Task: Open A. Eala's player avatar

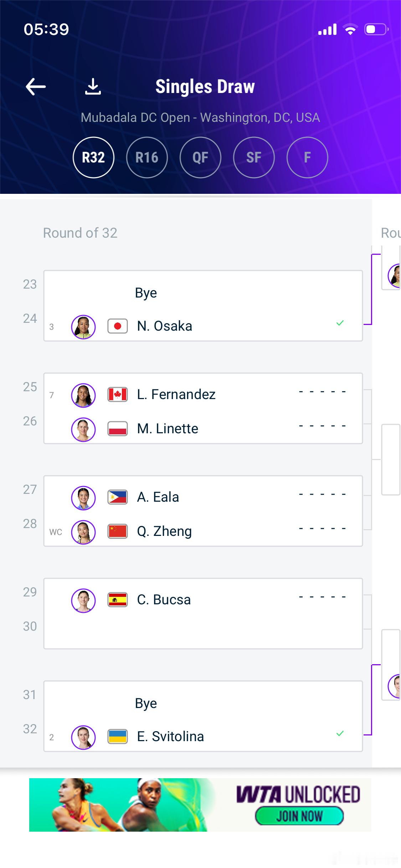Action: tap(83, 498)
